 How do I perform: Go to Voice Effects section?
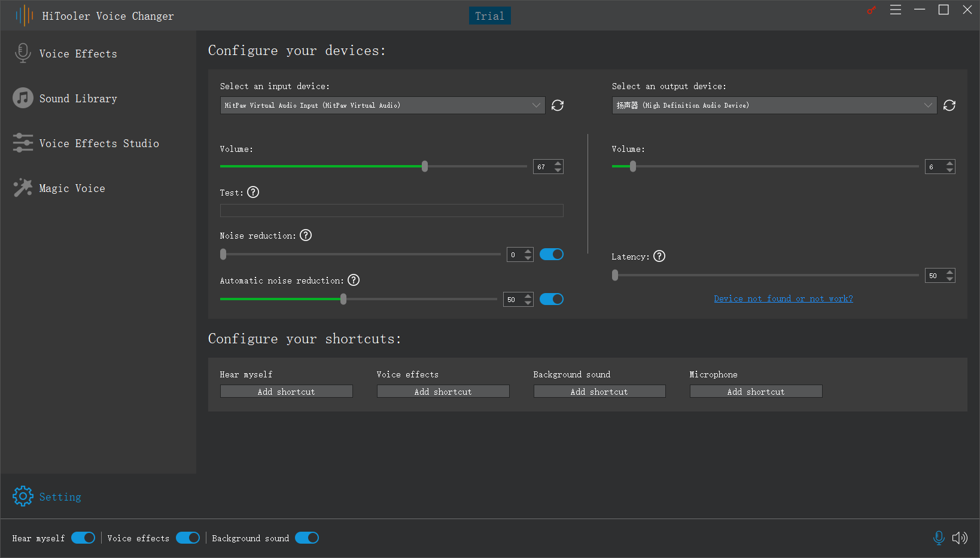(x=78, y=54)
